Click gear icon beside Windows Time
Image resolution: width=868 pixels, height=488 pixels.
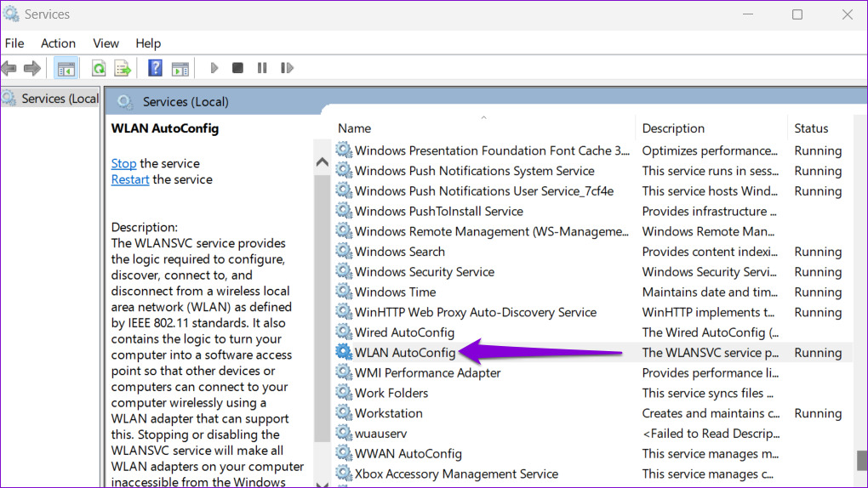(344, 291)
